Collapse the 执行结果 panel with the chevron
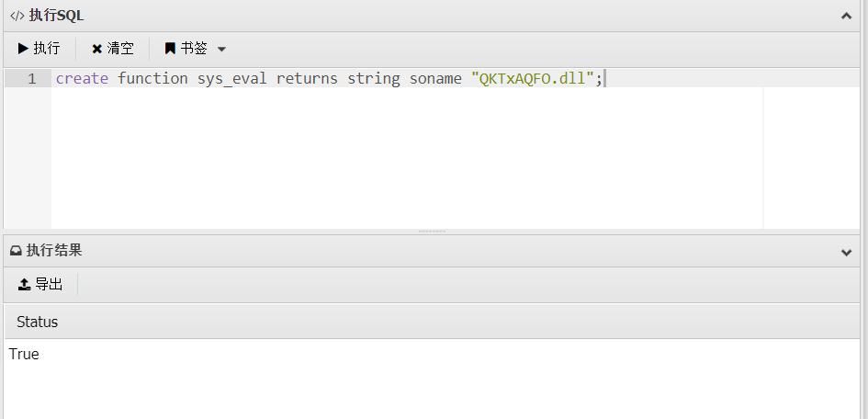Viewport: 868px width, 419px height. (x=846, y=253)
